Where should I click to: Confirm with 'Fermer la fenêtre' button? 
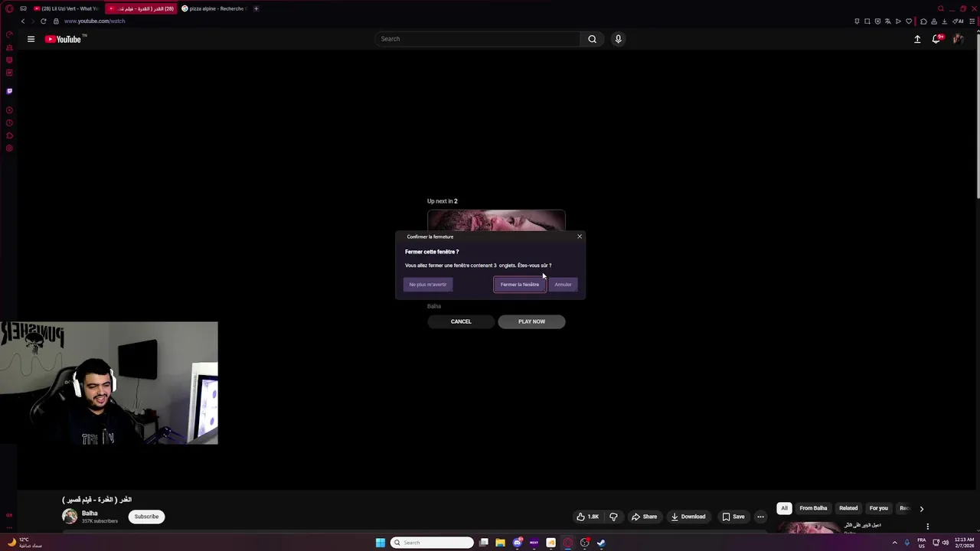(x=520, y=285)
